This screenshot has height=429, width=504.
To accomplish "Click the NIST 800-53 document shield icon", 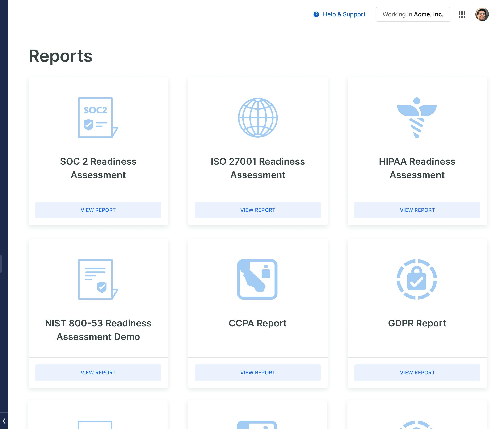I will [x=98, y=279].
